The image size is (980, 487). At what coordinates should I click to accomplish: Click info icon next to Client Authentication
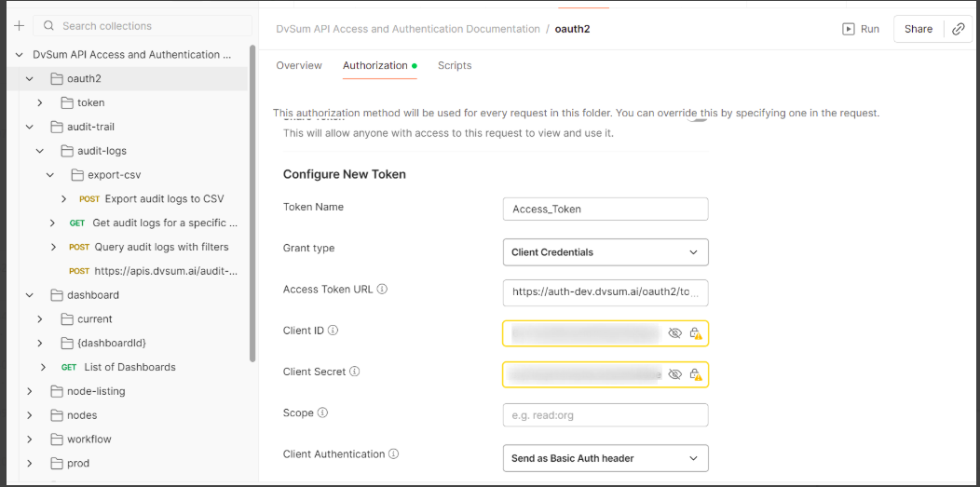[x=394, y=453]
